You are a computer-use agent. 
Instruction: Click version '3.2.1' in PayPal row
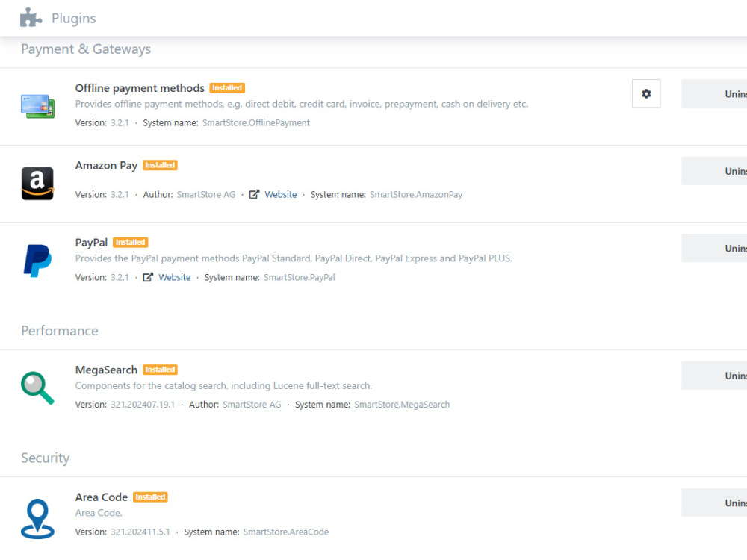pyautogui.click(x=120, y=277)
